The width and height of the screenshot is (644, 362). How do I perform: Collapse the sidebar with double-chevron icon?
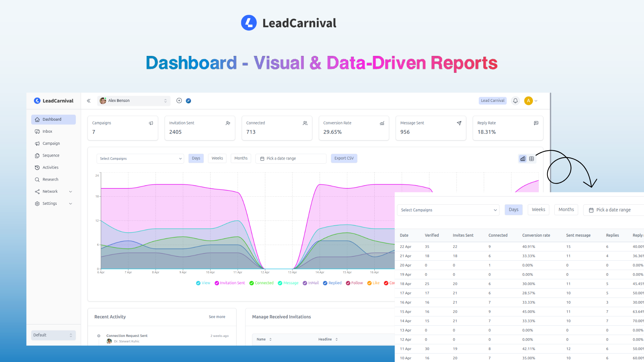tap(89, 101)
